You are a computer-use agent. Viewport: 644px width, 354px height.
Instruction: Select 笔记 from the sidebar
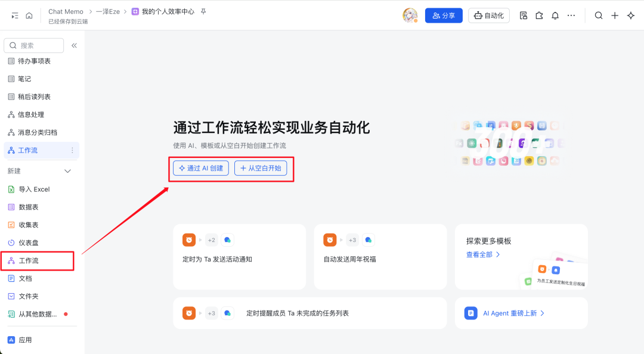click(28, 78)
